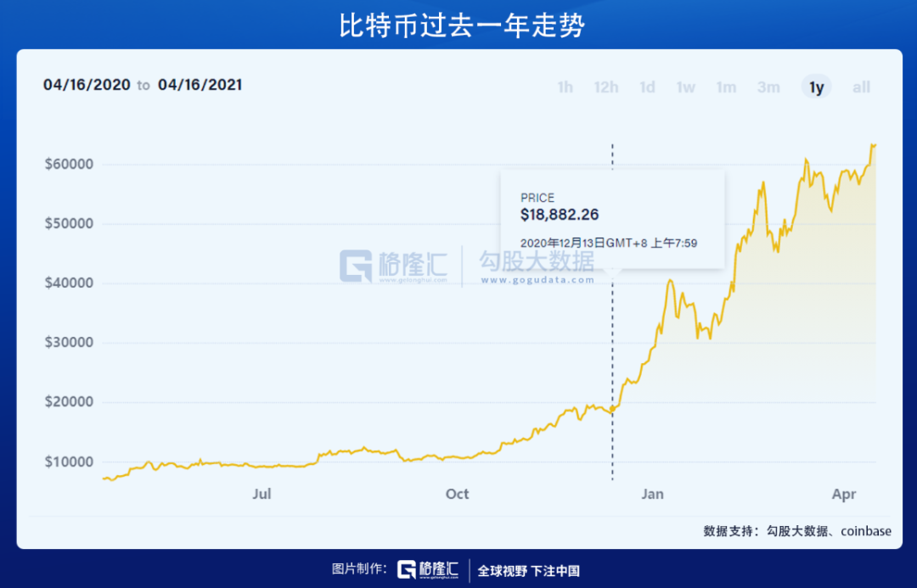The image size is (917, 588).
Task: Switch chart to 1d range
Action: [x=647, y=87]
